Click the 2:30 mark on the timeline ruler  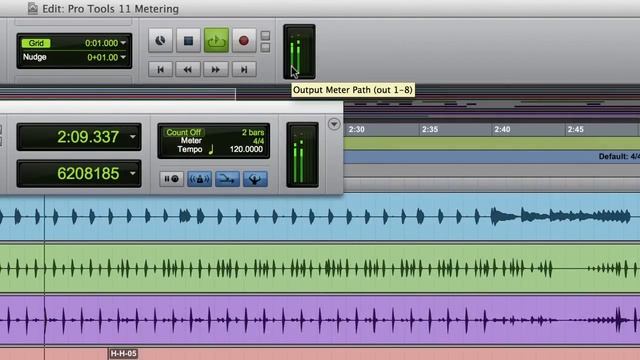tap(356, 129)
